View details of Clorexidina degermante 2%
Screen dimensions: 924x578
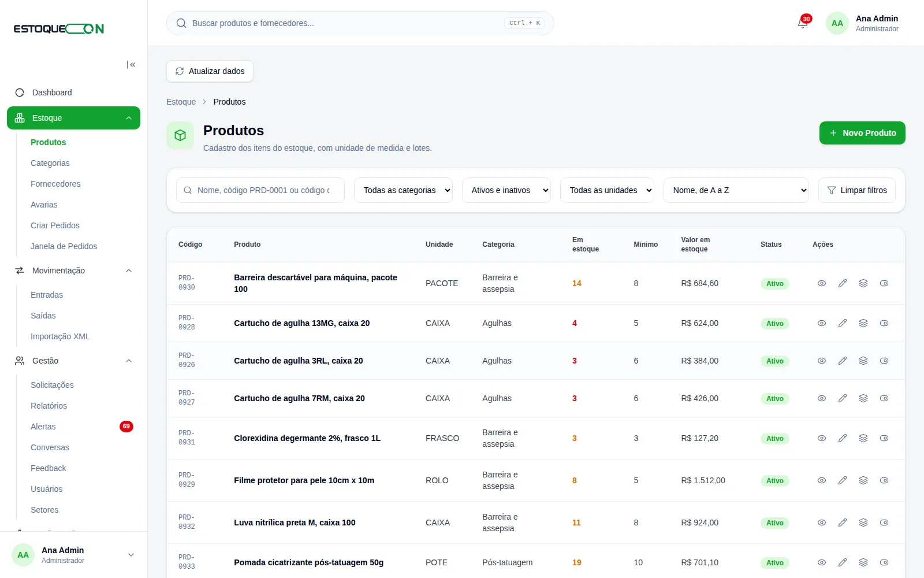tap(822, 438)
